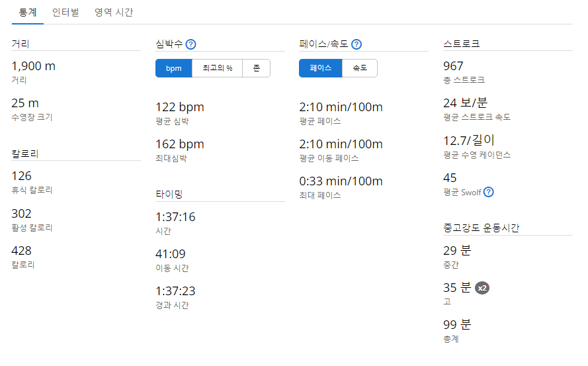This screenshot has width=588, height=366.
Task: Click the 휴식 칼로리 label
Action: click(32, 191)
